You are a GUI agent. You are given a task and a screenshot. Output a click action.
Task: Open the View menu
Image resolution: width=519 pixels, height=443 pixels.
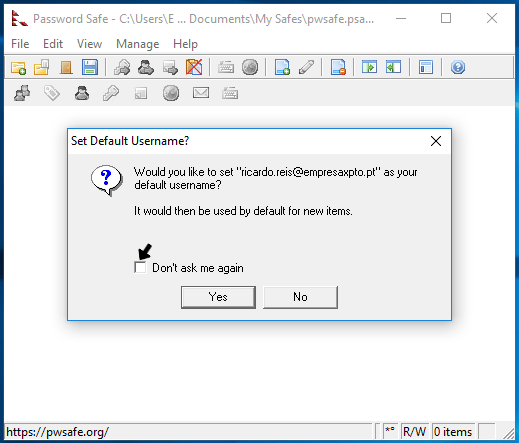click(89, 44)
